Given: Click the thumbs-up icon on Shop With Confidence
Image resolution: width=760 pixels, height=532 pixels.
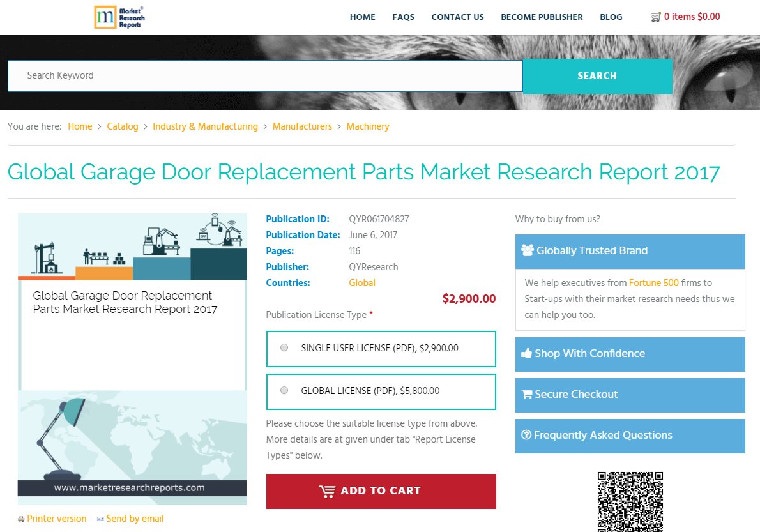Looking at the screenshot, I should point(526,353).
